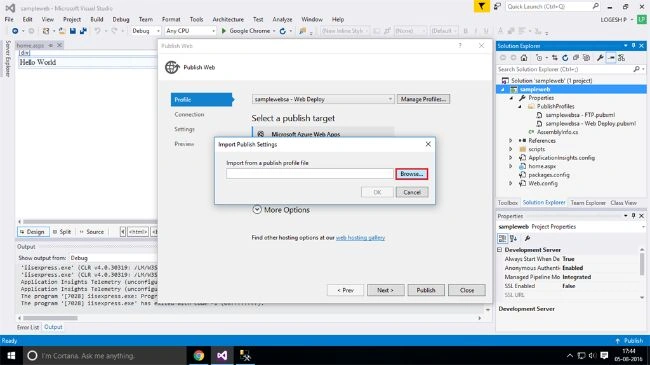Switch to the Toolbox tab

(507, 203)
